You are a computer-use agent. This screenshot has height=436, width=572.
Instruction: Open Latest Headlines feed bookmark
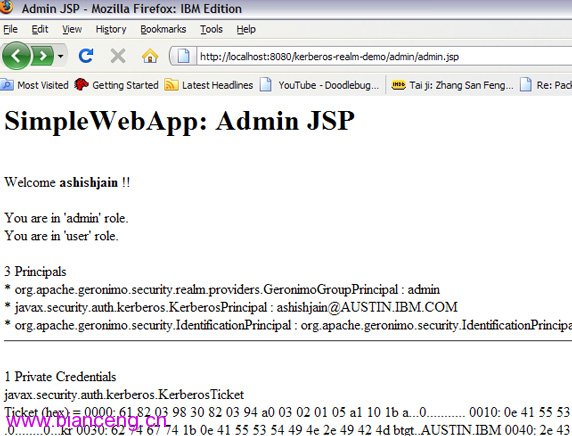(x=209, y=85)
